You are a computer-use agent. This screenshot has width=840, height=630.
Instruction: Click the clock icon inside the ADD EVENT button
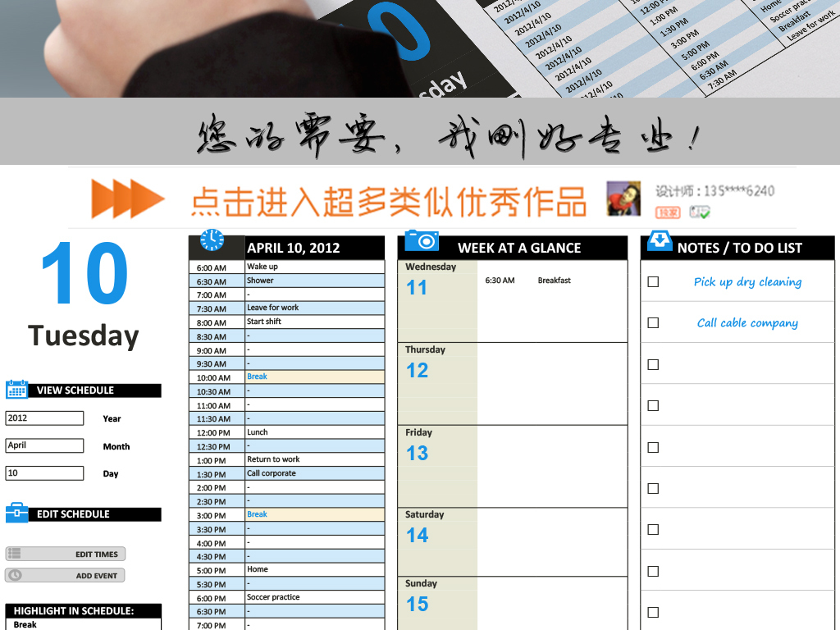(14, 575)
